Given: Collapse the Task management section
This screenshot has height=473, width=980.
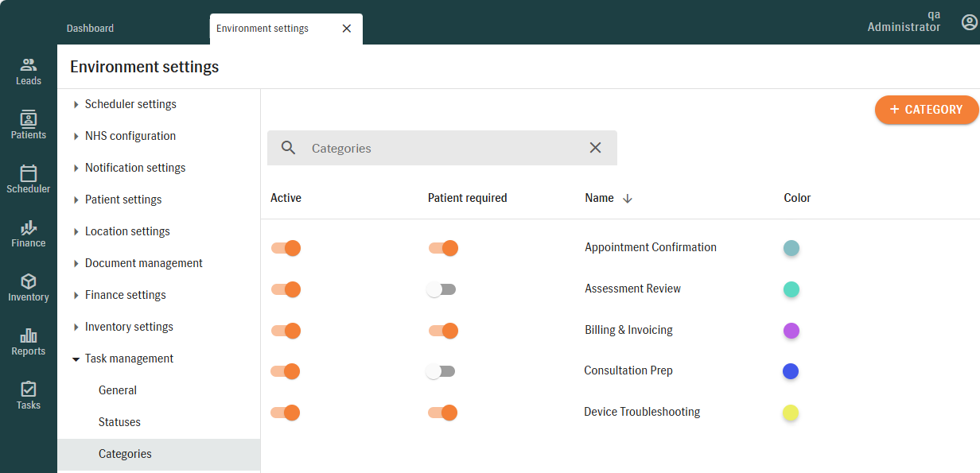Looking at the screenshot, I should point(76,359).
